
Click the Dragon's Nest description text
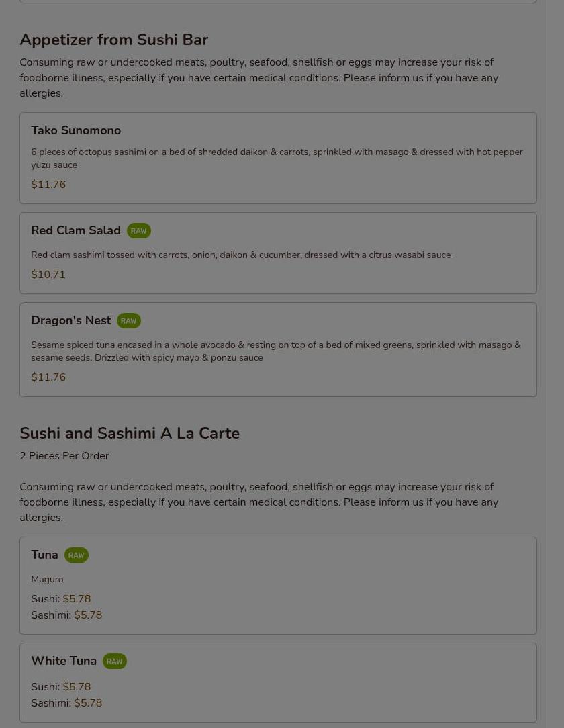[x=276, y=351]
